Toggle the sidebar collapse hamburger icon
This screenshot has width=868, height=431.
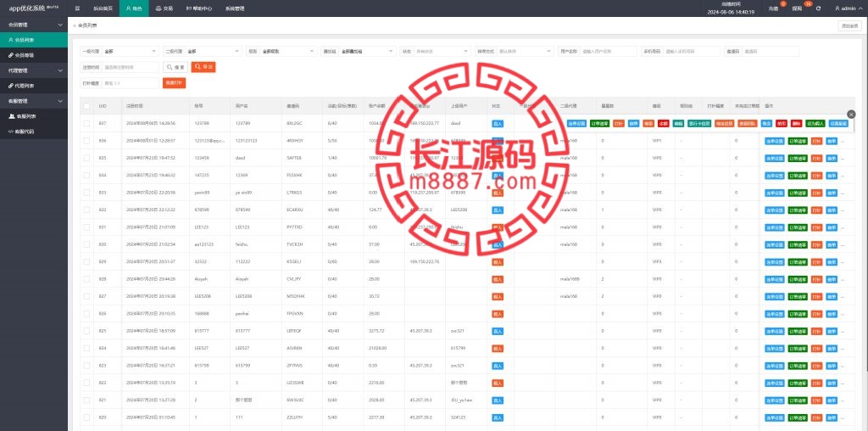[77, 8]
